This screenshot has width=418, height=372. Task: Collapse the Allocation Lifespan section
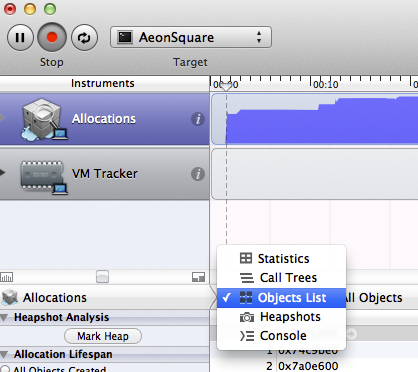[x=4, y=354]
